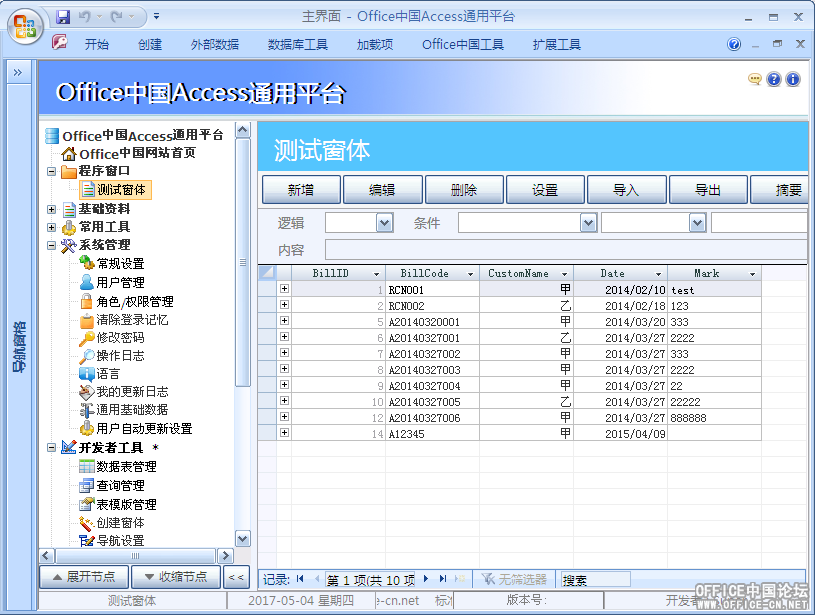
Task: Click the Office round logo button
Action: (25, 26)
